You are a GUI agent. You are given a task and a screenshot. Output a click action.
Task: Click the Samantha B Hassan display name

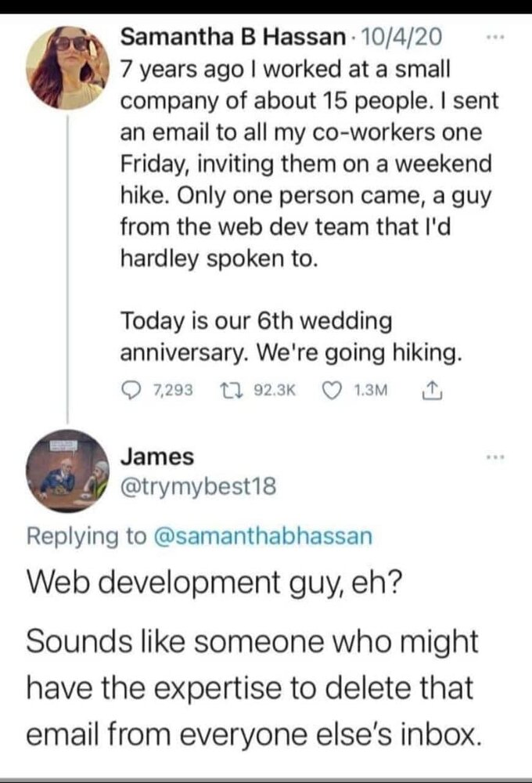click(234, 37)
